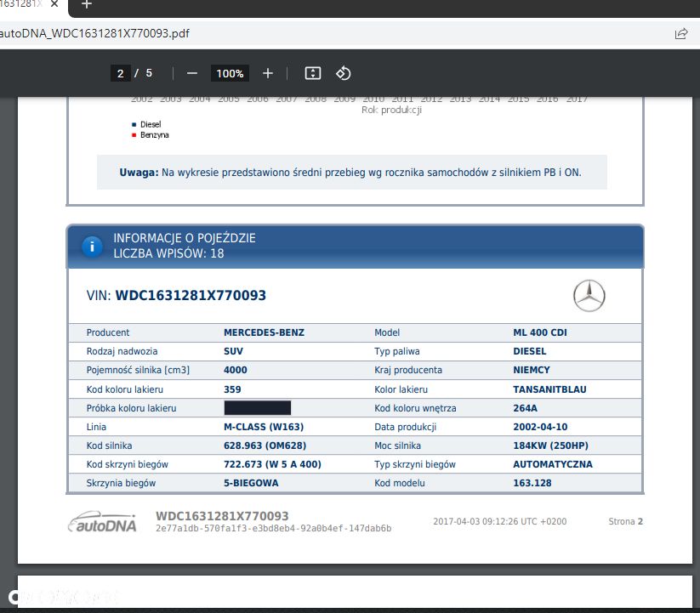
Task: Click the engine capacity value 4000
Action: click(236, 370)
